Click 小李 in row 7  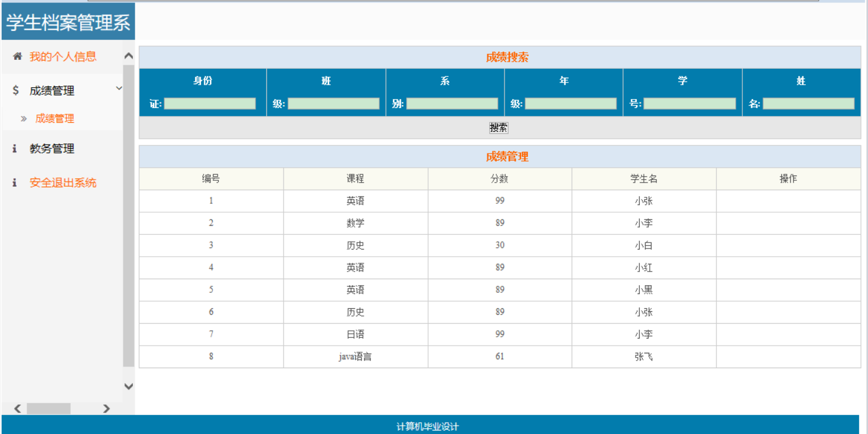(644, 334)
